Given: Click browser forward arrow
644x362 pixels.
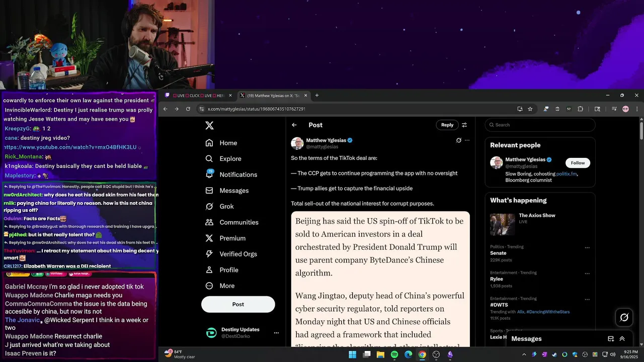Looking at the screenshot, I should (177, 109).
